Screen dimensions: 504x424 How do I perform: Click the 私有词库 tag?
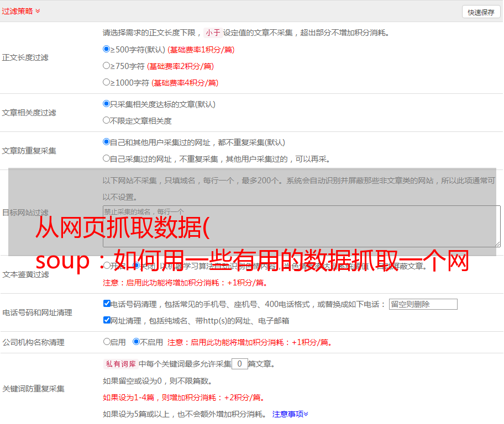[119, 364]
